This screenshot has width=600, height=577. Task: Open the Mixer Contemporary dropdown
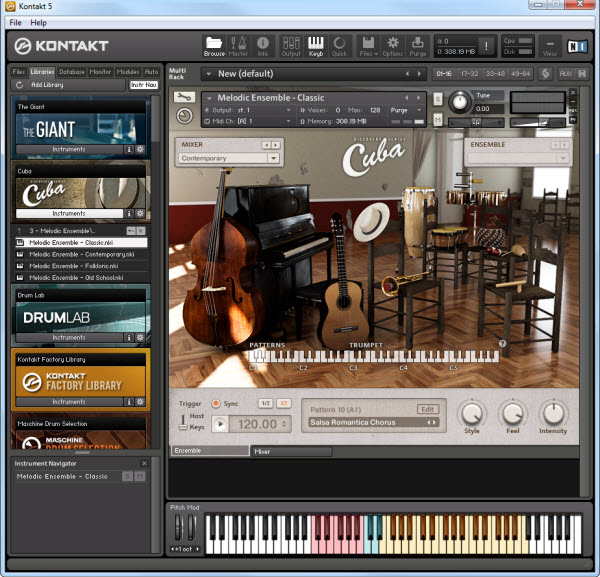click(x=229, y=158)
